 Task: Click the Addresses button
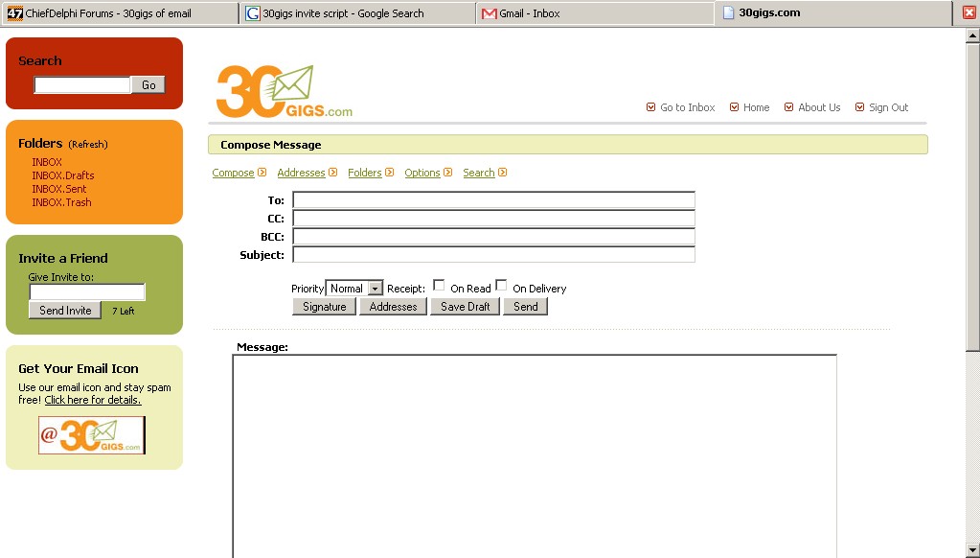[393, 307]
